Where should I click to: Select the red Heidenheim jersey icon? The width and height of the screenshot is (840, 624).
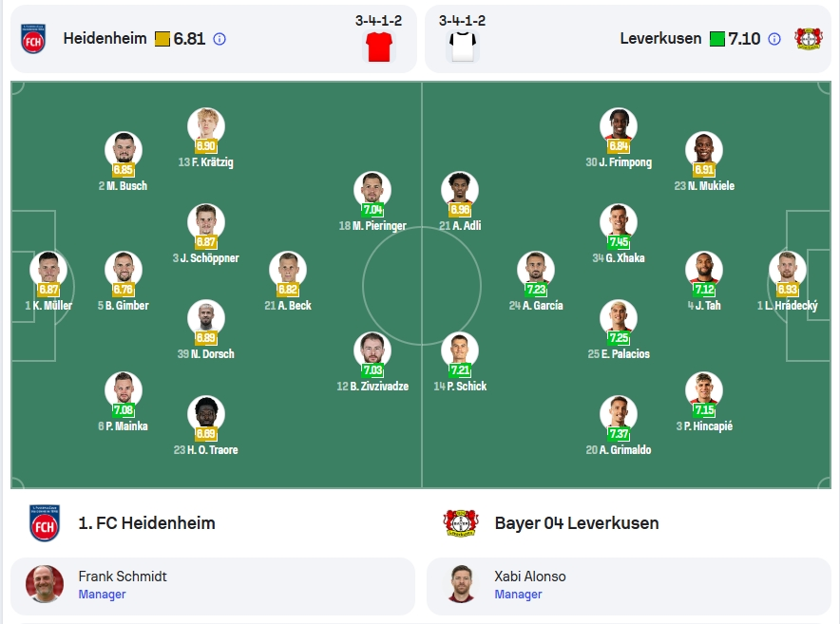point(379,47)
